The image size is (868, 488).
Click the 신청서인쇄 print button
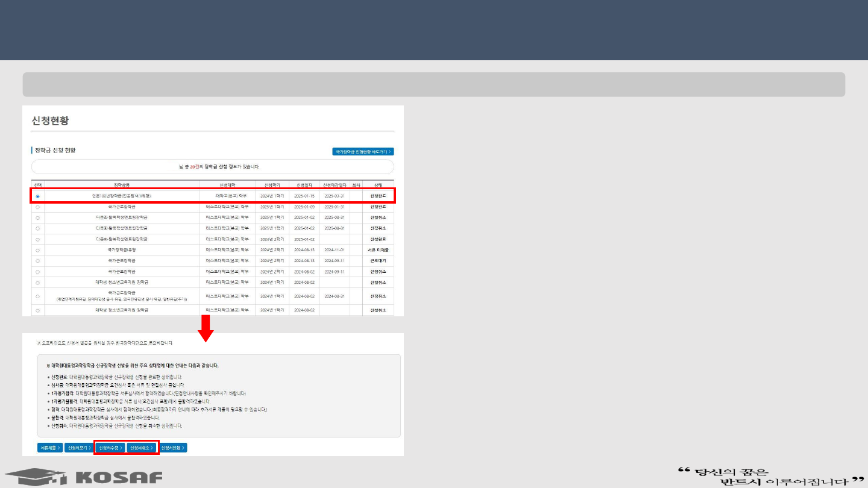click(x=173, y=448)
